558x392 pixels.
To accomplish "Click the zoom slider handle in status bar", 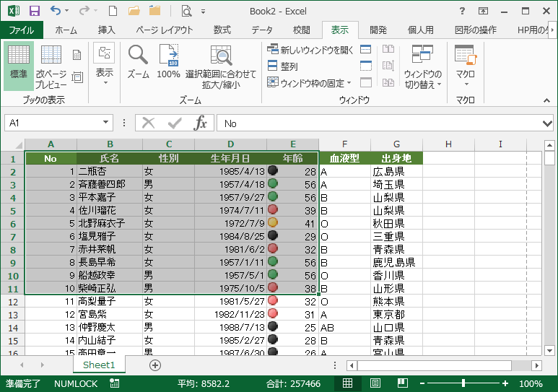I will (x=464, y=384).
